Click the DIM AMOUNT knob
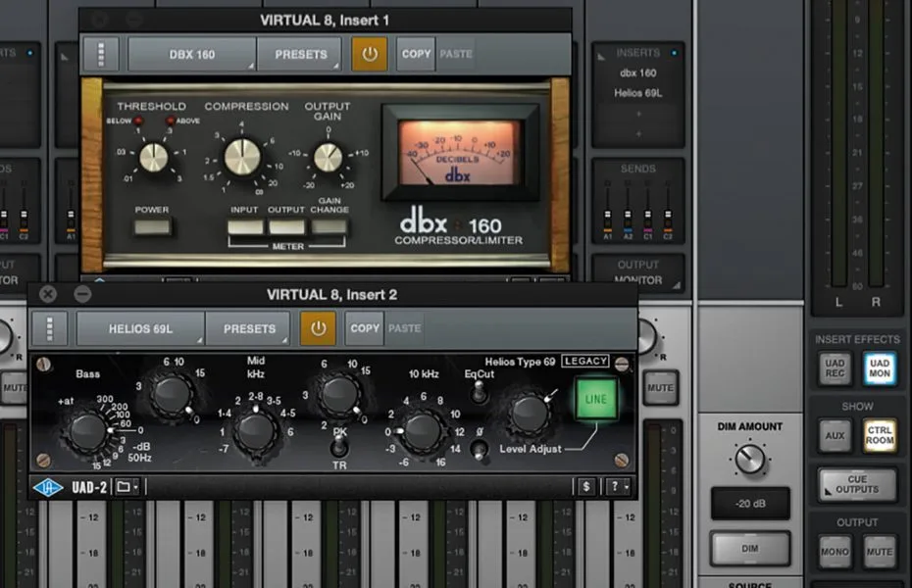Viewport: 912px width, 588px height. click(x=750, y=459)
